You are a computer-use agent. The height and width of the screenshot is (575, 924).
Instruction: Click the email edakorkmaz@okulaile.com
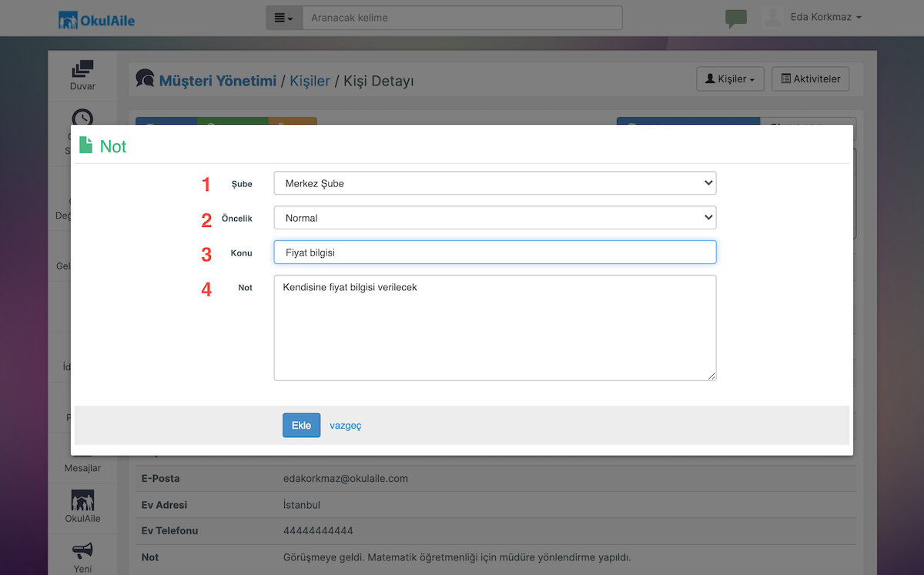tap(346, 478)
